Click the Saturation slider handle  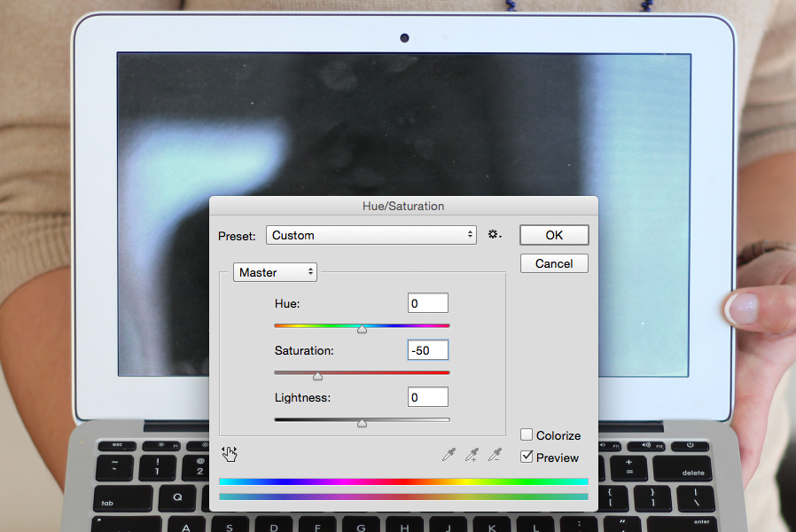click(x=318, y=376)
